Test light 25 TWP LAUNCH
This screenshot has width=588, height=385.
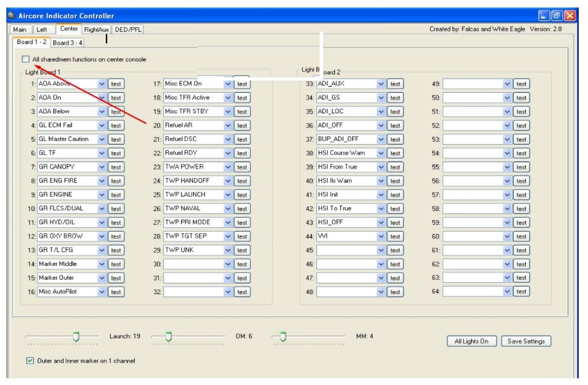pyautogui.click(x=242, y=195)
